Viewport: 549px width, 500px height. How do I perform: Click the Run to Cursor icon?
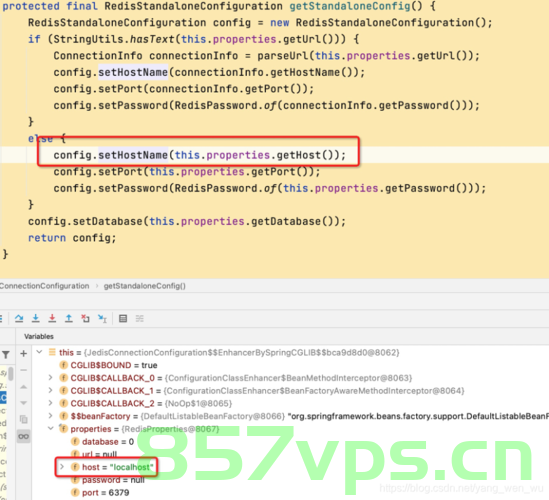[x=102, y=318]
